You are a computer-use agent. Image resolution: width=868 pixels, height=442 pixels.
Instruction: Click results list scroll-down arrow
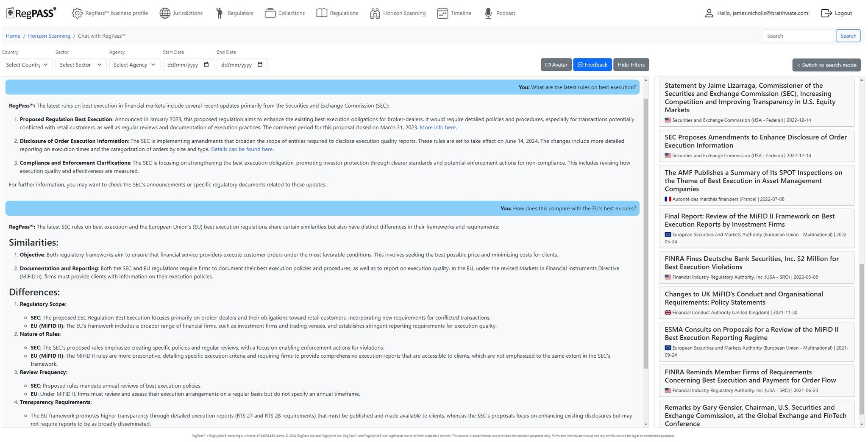click(861, 424)
